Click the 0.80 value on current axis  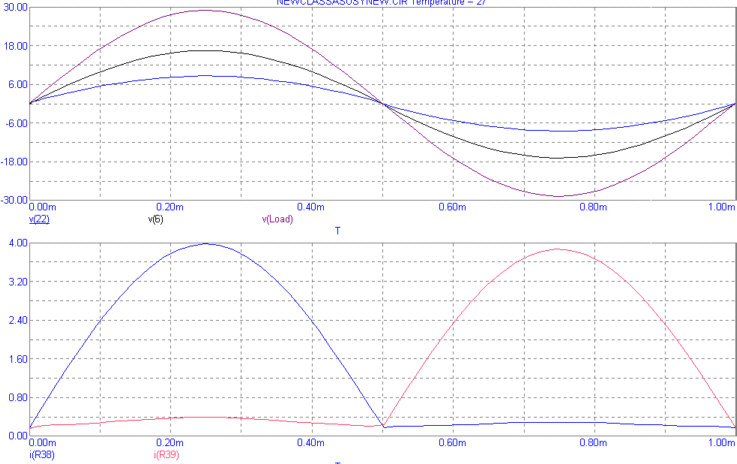(x=18, y=397)
